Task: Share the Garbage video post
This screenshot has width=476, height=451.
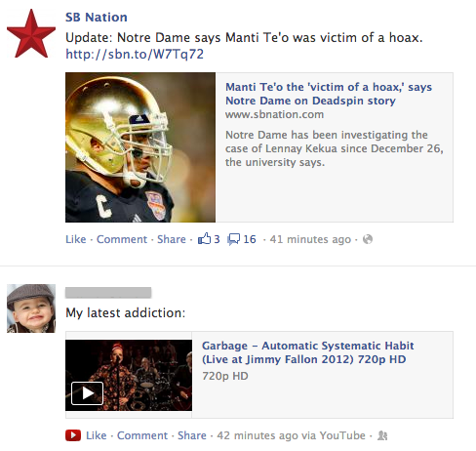Action: click(x=192, y=435)
